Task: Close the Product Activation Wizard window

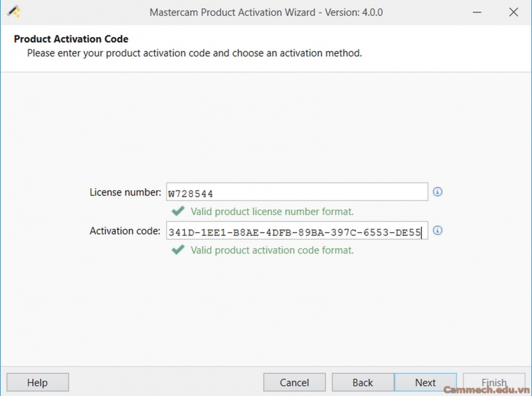Action: tap(513, 12)
